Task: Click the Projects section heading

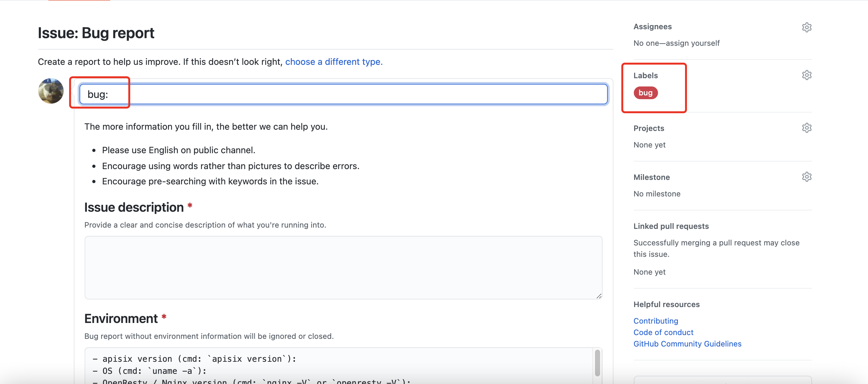Action: (648, 128)
